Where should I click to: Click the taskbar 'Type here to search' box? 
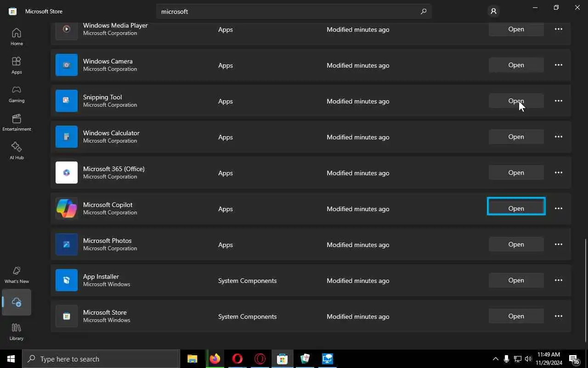click(x=101, y=359)
